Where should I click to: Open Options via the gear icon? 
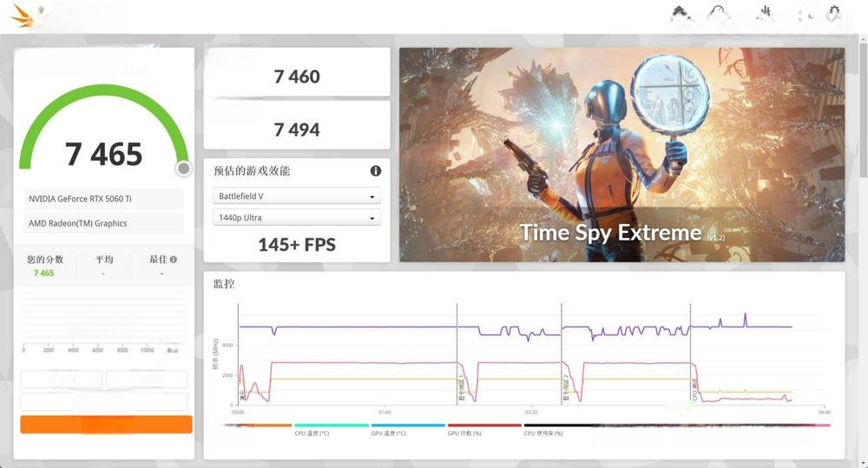click(833, 13)
